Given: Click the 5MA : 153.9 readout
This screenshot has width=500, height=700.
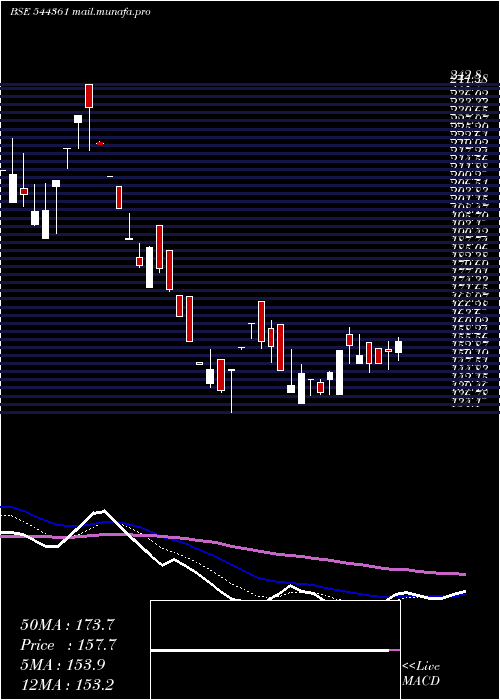Looking at the screenshot, I should pos(63,665).
